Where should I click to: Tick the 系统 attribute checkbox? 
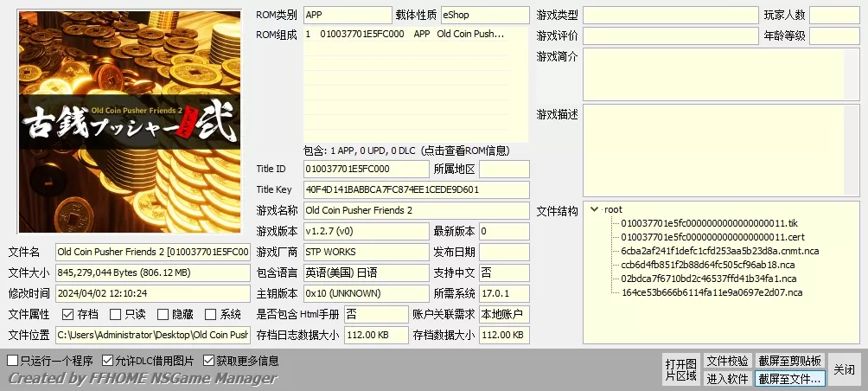pos(210,314)
